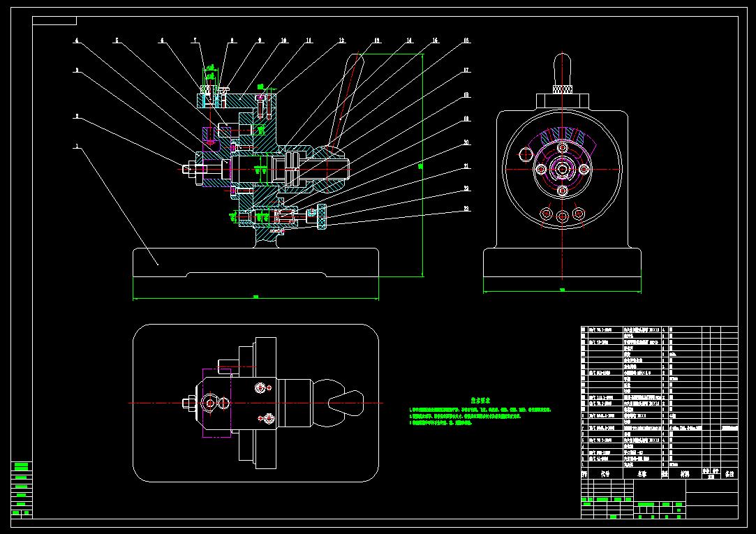Viewport: 756px width, 534px height.
Task: Click the green 技术要求 heading
Action: [x=481, y=401]
